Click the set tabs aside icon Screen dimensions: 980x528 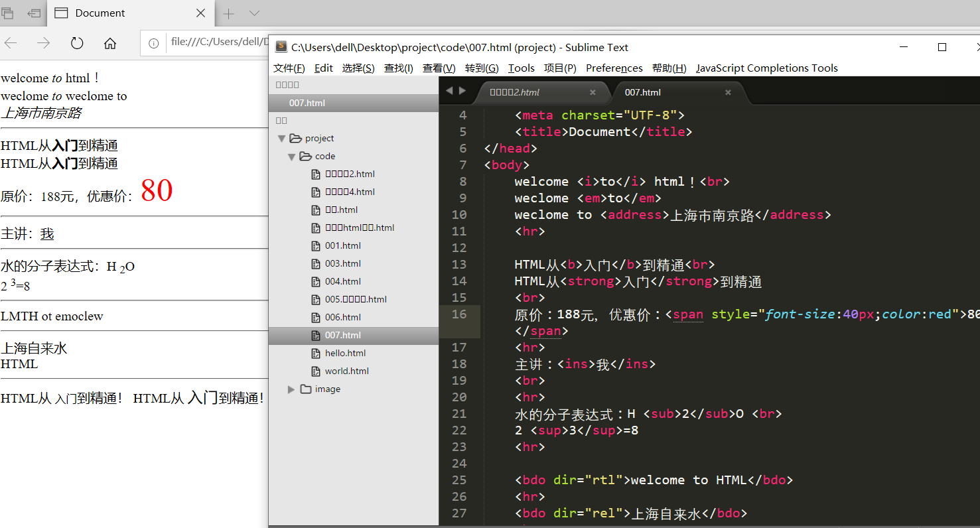coord(33,13)
